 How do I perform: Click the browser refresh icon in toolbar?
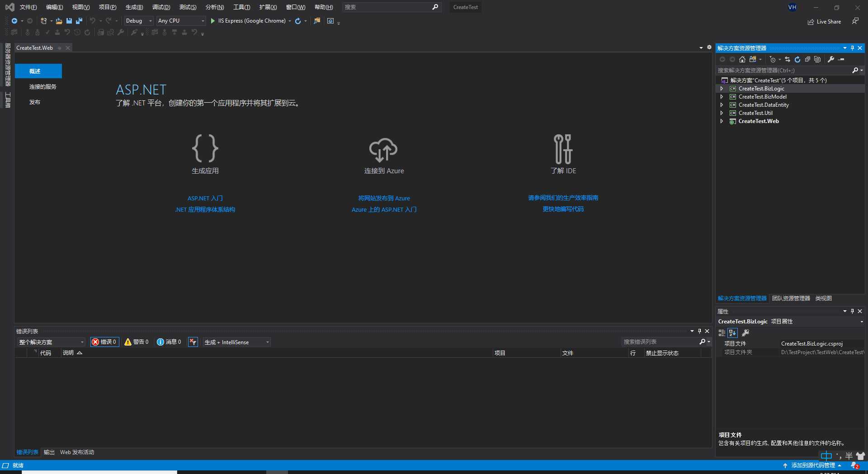tap(298, 21)
